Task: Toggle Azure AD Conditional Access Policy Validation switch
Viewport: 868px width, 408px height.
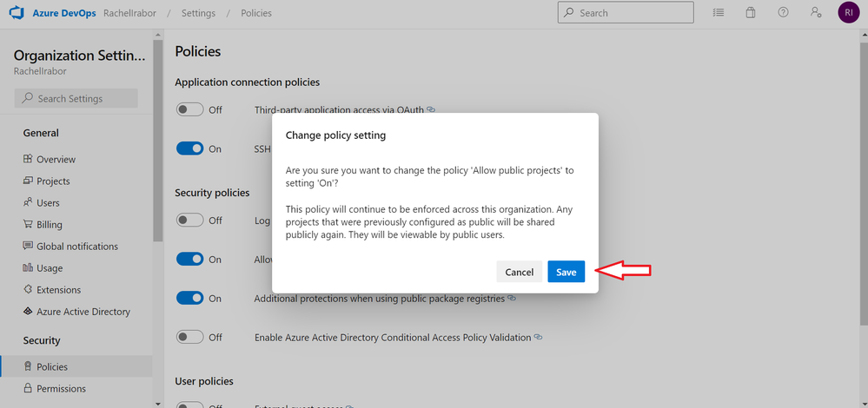Action: (190, 337)
